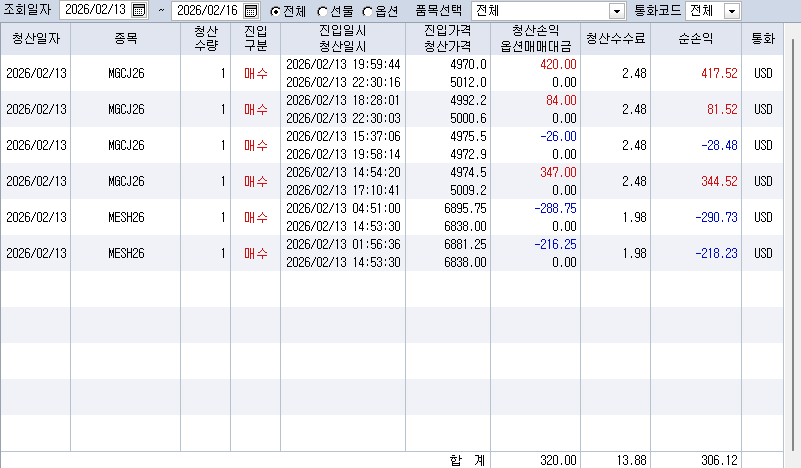The height and width of the screenshot is (468, 801).
Task: Click the 진입구분 column header
Action: click(255, 39)
